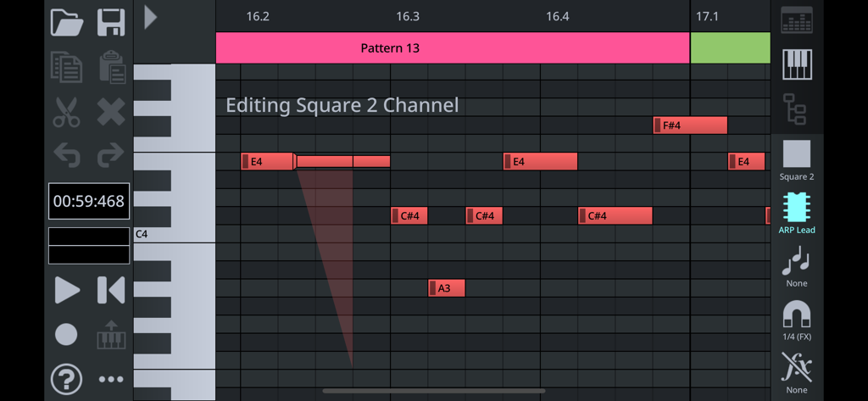868x401 pixels.
Task: Select the pink Pattern 13 block
Action: (453, 47)
